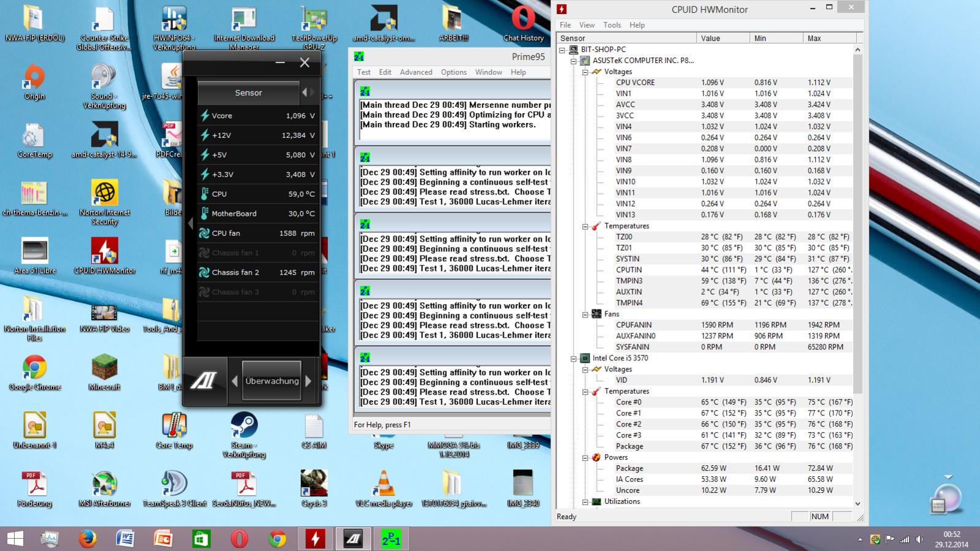This screenshot has height=551, width=980.
Task: Open TechPowerUp GPU-Z desktop icon
Action: click(x=314, y=28)
